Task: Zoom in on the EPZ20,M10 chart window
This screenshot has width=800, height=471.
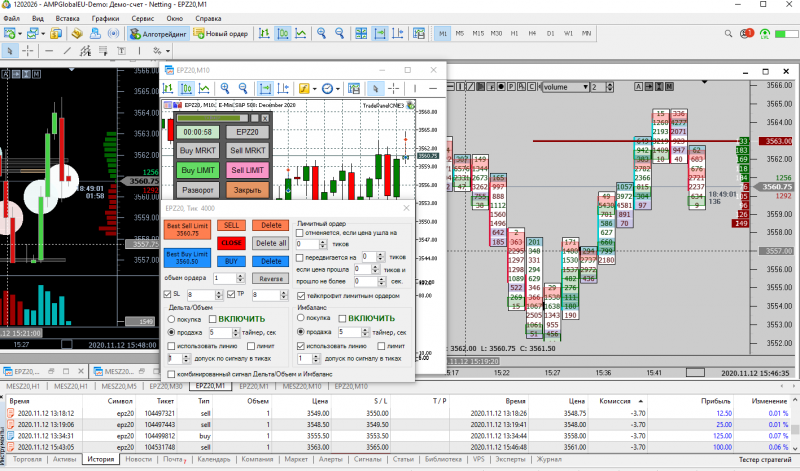Action: pyautogui.click(x=224, y=89)
